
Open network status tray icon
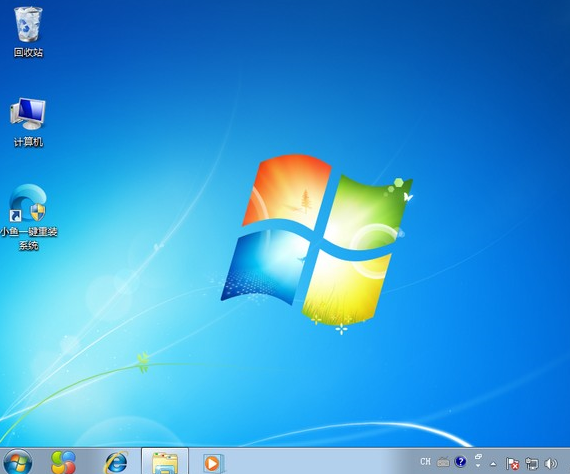coord(531,463)
